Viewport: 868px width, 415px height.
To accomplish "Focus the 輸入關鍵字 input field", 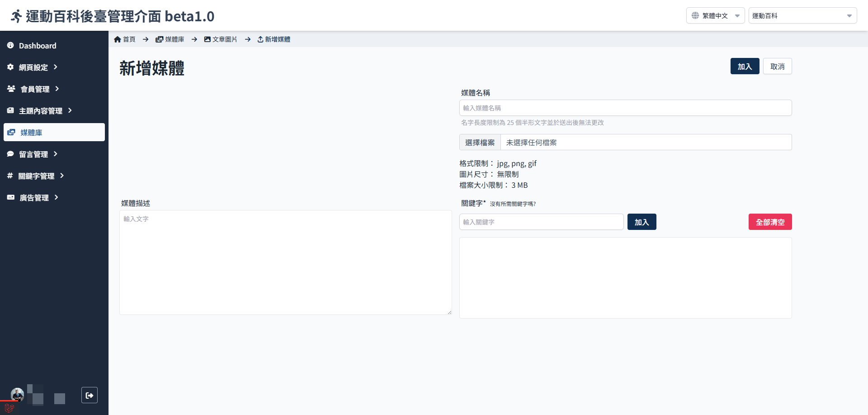I will pos(542,222).
